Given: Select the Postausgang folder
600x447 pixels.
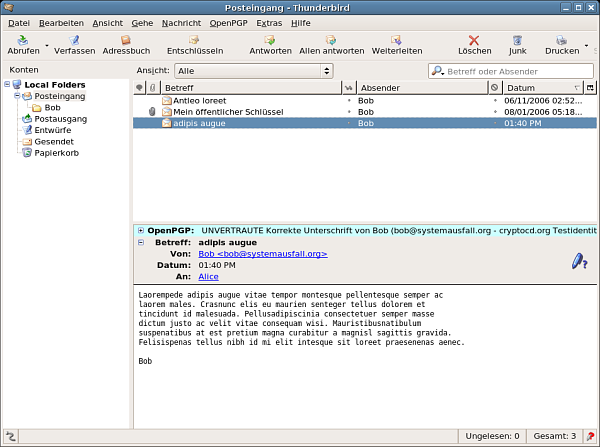Looking at the screenshot, I should [x=60, y=119].
